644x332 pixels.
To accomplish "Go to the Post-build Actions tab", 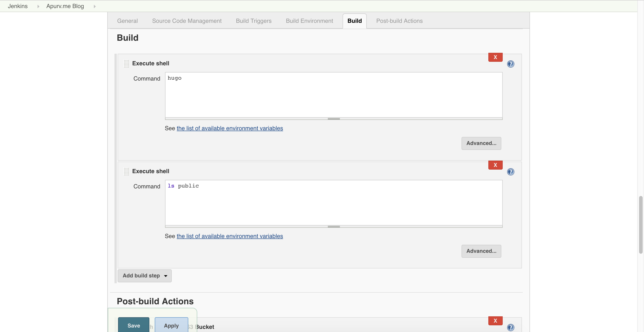I will 399,21.
